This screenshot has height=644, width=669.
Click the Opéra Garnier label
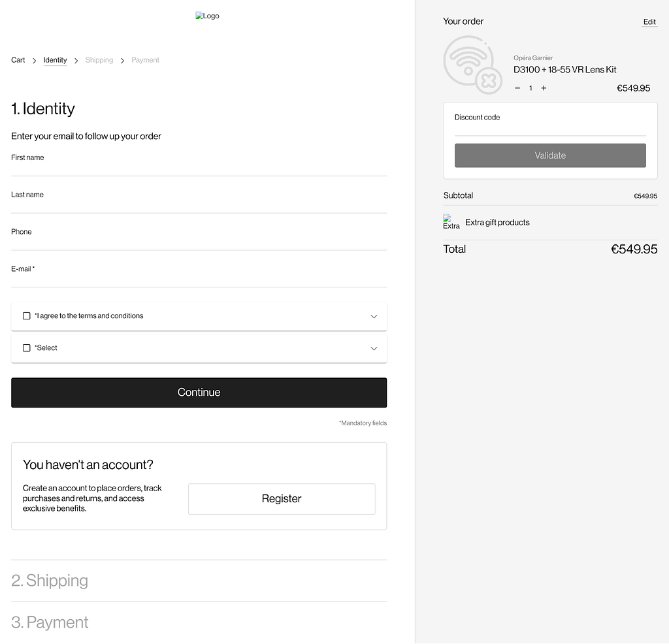click(x=533, y=58)
